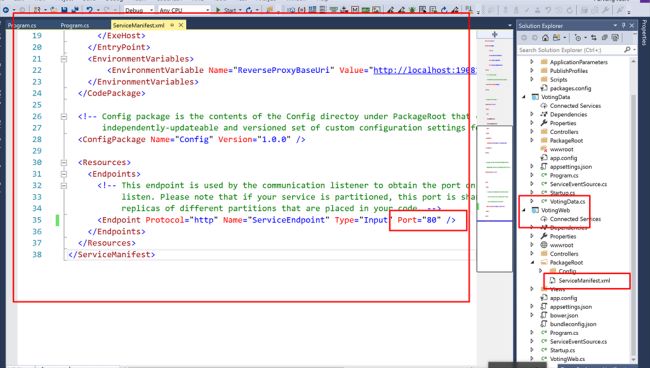This screenshot has width=650, height=368.
Task: Select Dependencies under VotingData
Action: point(568,114)
